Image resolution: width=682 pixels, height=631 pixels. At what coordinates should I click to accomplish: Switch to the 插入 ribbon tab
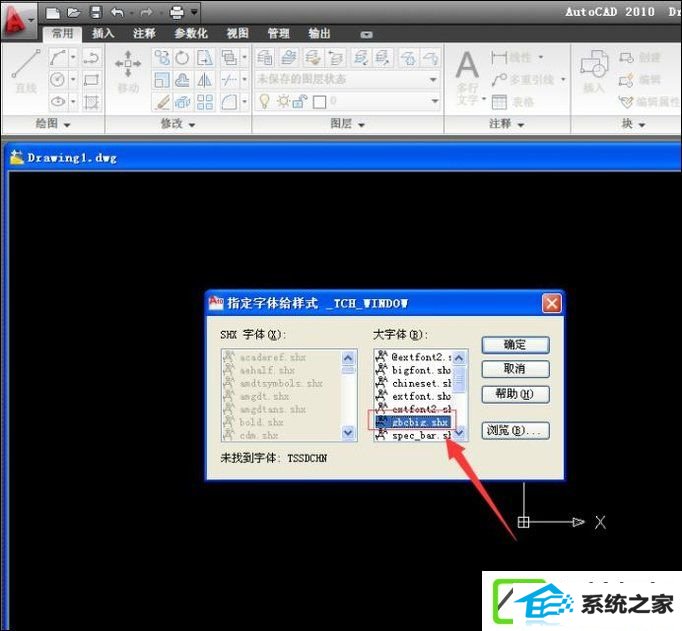pyautogui.click(x=103, y=33)
